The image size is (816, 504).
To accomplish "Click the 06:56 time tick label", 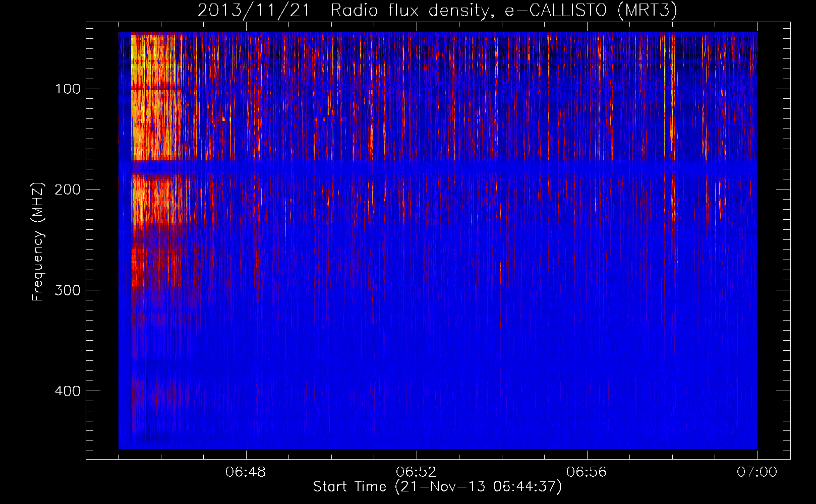I will coord(587,472).
